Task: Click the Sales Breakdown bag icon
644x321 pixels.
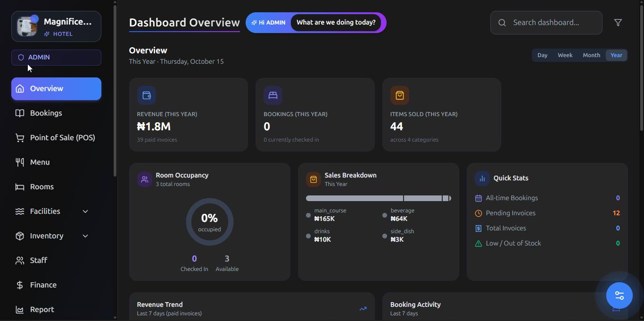Action: (x=314, y=179)
